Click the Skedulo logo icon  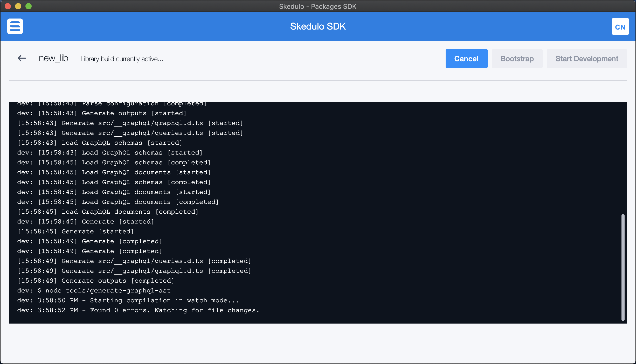click(15, 26)
